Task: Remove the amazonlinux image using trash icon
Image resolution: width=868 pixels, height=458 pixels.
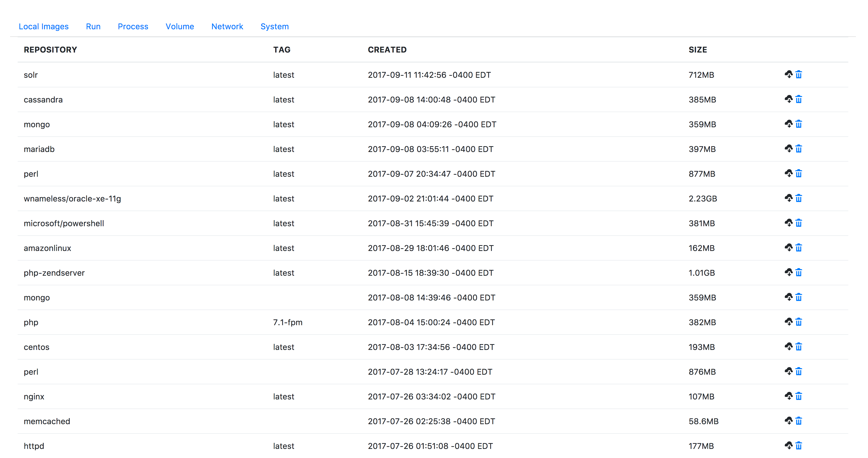Action: click(x=799, y=248)
